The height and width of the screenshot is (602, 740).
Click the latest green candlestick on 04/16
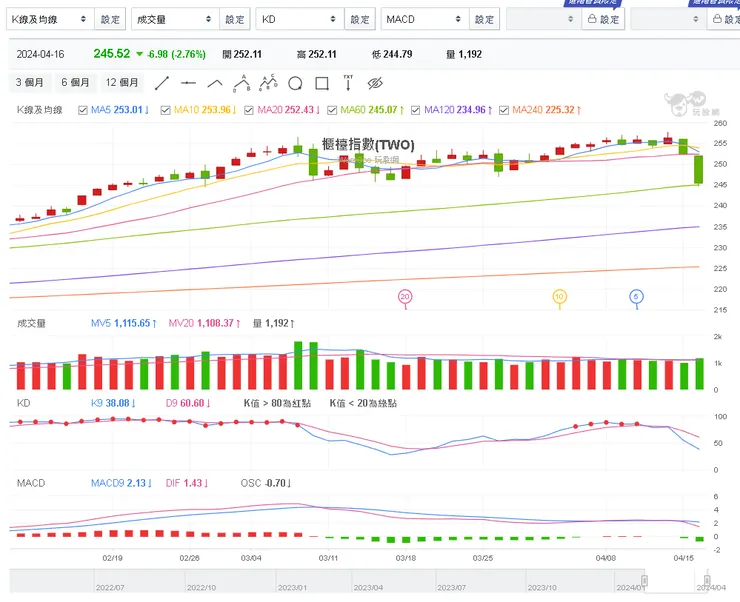[x=698, y=170]
